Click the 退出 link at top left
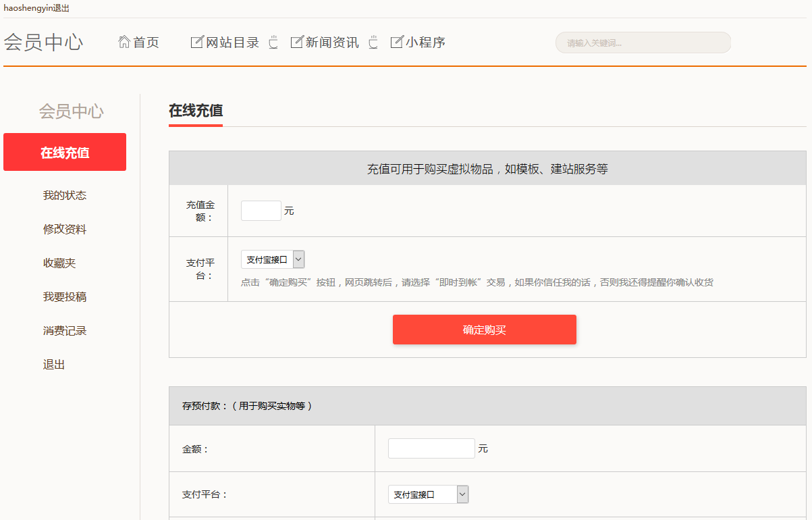 (61, 9)
